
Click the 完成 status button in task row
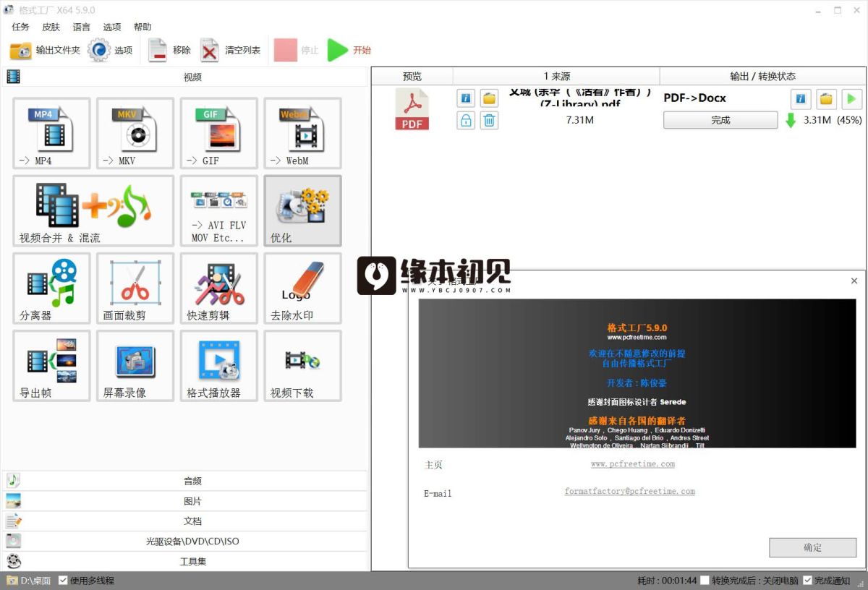[720, 121]
